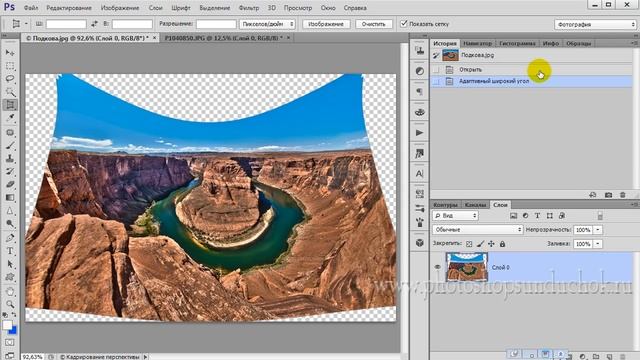Select the Custom Shape tool
This screenshot has width=640, height=360.
(10, 277)
